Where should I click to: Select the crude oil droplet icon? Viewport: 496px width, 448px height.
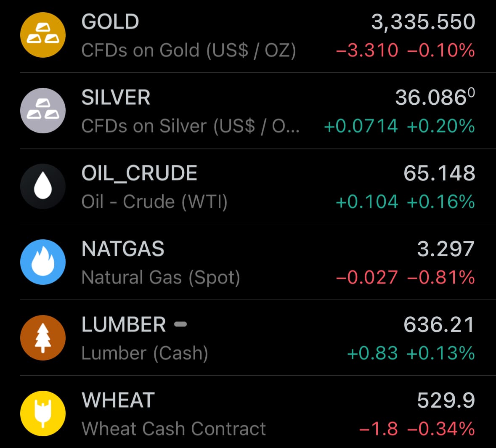click(x=43, y=186)
